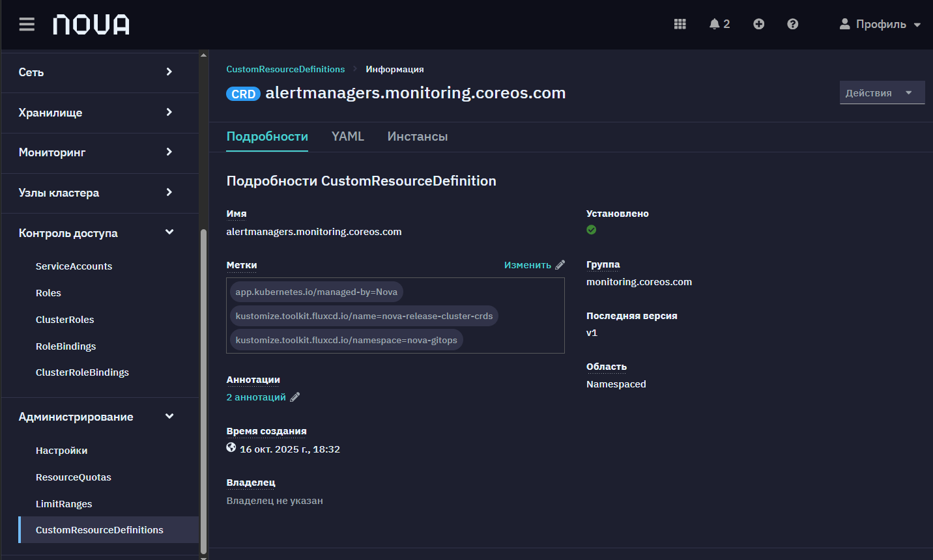Click the Изменить labels link
This screenshot has height=560, width=933.
(x=528, y=265)
